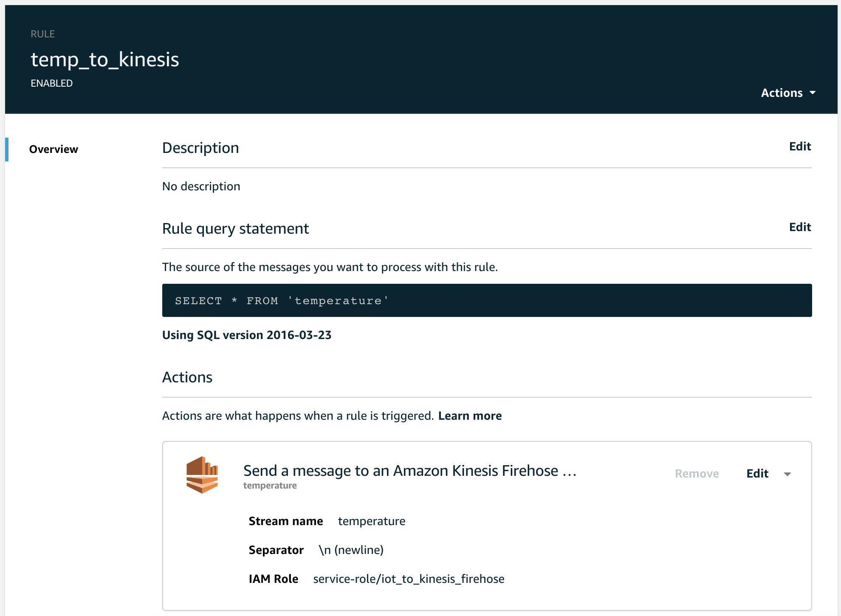Click the 'Stream name' field label
The image size is (841, 616).
tap(286, 521)
